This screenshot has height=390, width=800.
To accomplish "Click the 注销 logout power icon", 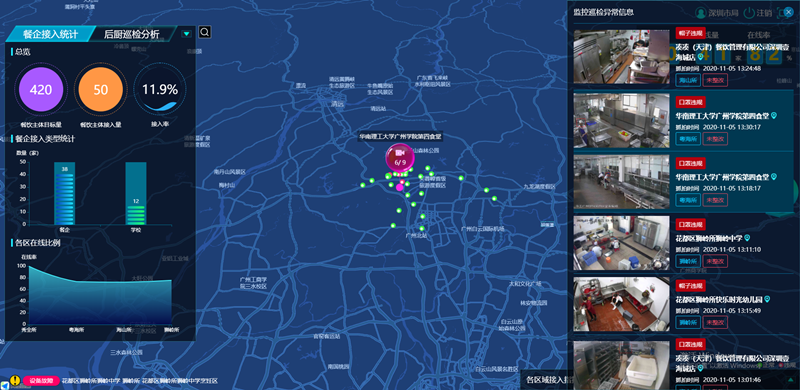I will (x=748, y=13).
